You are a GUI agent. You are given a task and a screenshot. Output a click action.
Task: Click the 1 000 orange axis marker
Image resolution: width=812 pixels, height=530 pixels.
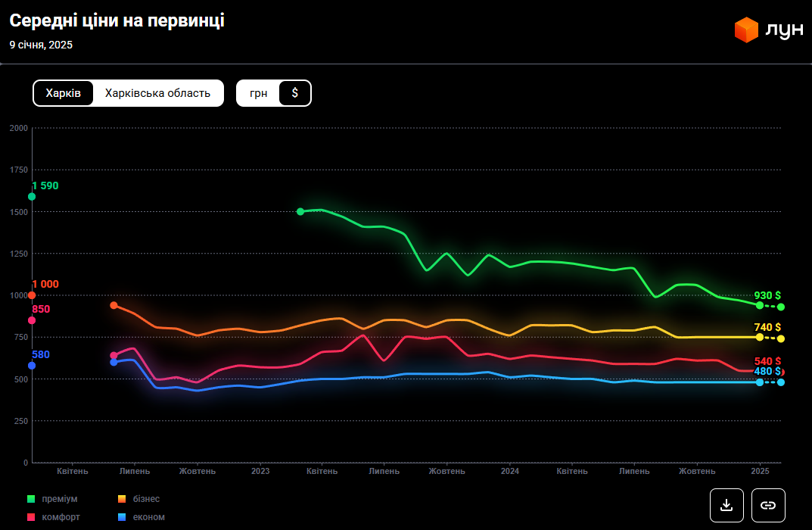pyautogui.click(x=32, y=295)
